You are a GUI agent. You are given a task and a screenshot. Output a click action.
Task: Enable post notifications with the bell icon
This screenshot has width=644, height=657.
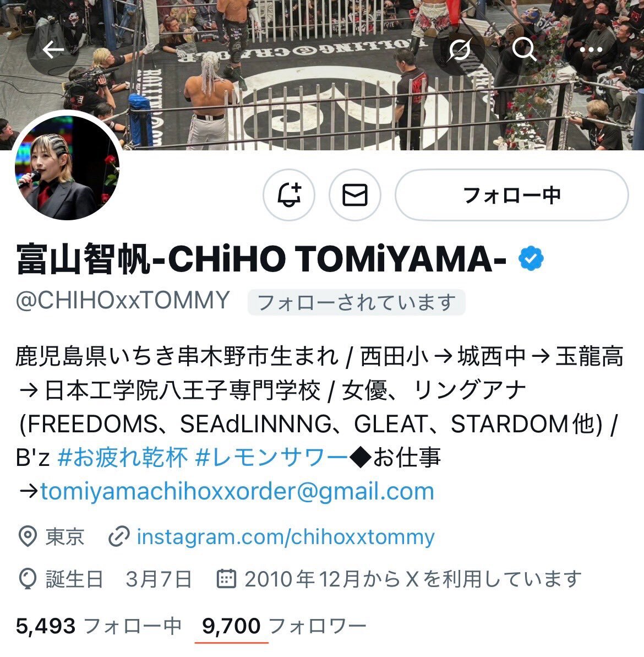pos(289,195)
